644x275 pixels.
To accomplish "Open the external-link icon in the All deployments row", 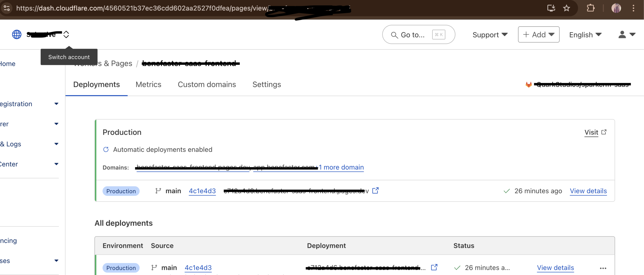I will (434, 267).
